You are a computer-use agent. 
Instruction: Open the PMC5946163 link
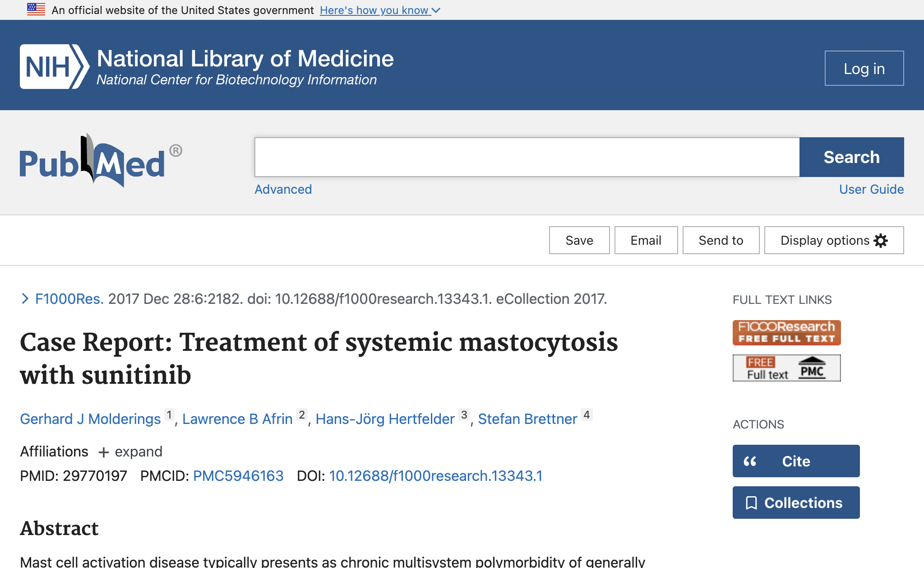point(238,476)
